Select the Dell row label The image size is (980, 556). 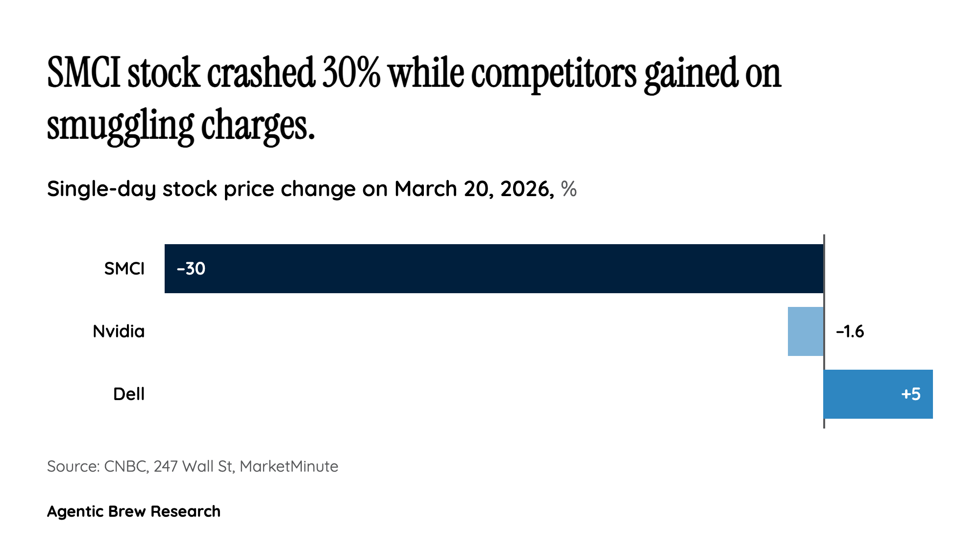(129, 394)
